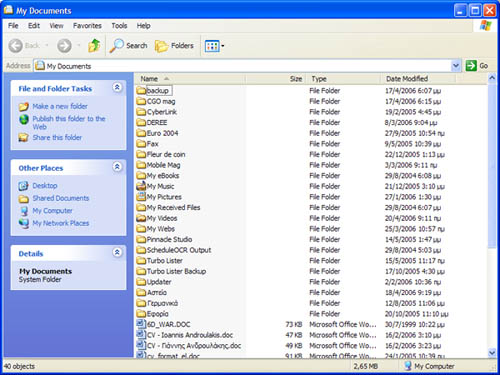Select the DEREE folder icon
This screenshot has height=375, width=500.
pyautogui.click(x=141, y=122)
